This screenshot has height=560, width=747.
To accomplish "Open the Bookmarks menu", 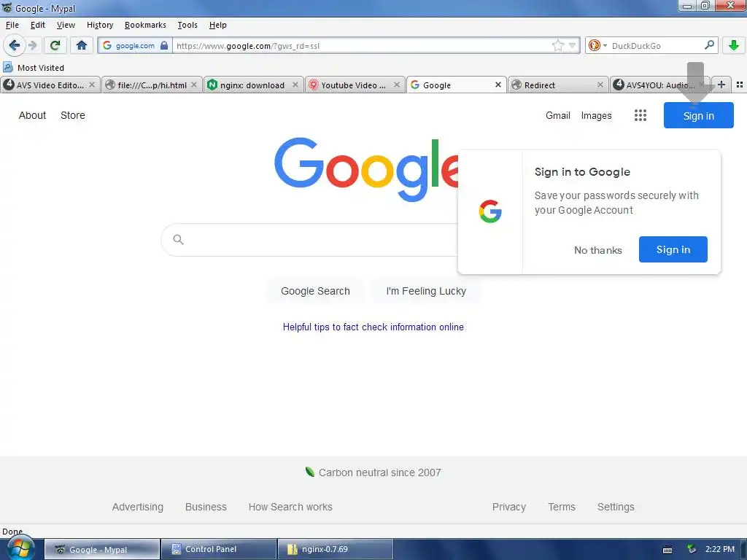I will coord(145,25).
